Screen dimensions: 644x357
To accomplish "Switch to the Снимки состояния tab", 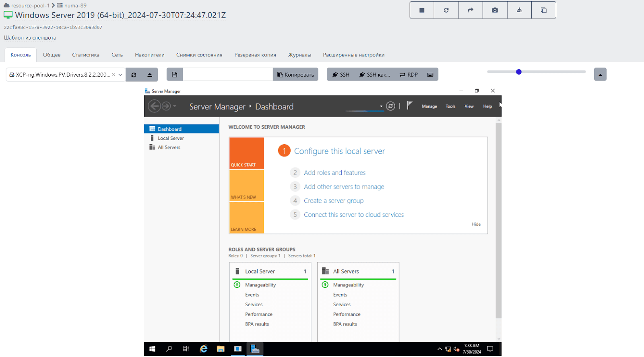I will click(199, 55).
